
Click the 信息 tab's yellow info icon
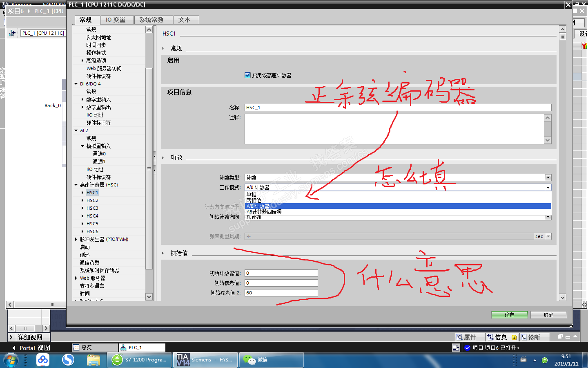(514, 337)
